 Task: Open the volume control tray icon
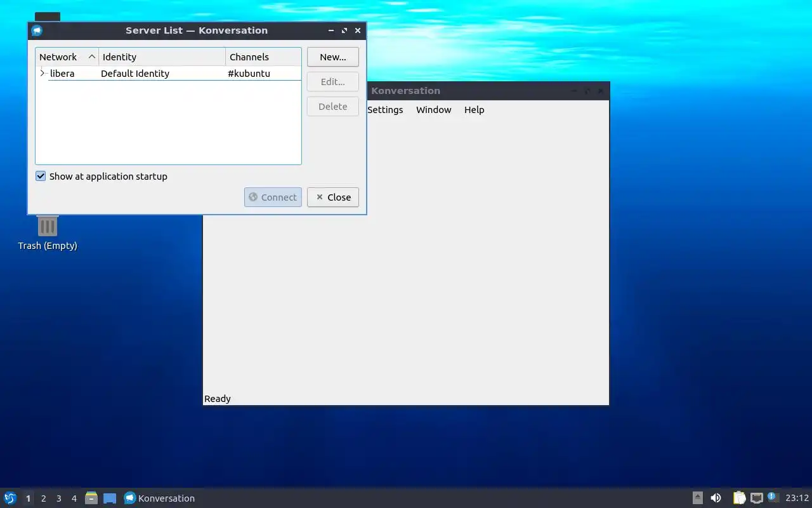click(716, 498)
